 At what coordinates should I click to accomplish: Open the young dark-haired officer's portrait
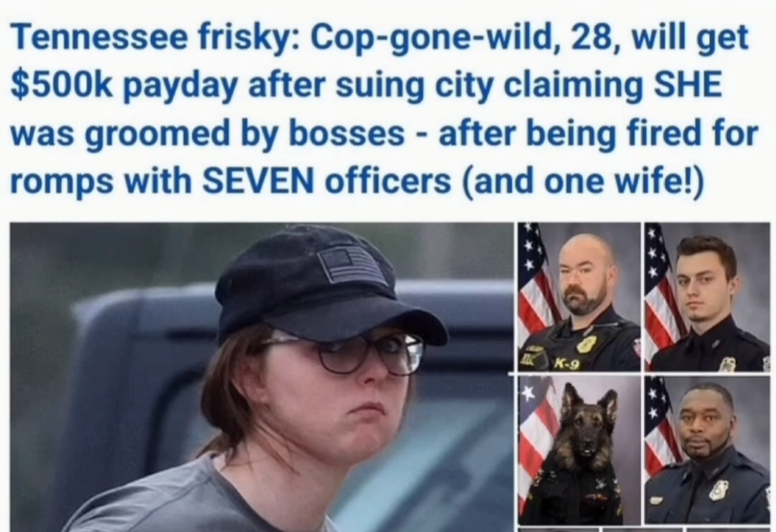pos(707,297)
